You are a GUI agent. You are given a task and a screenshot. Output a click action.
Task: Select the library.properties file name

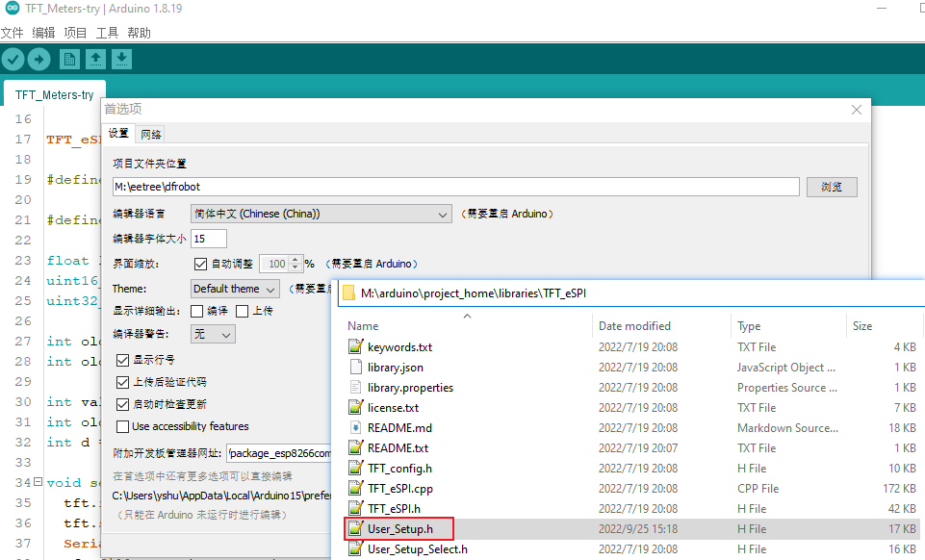tap(411, 387)
